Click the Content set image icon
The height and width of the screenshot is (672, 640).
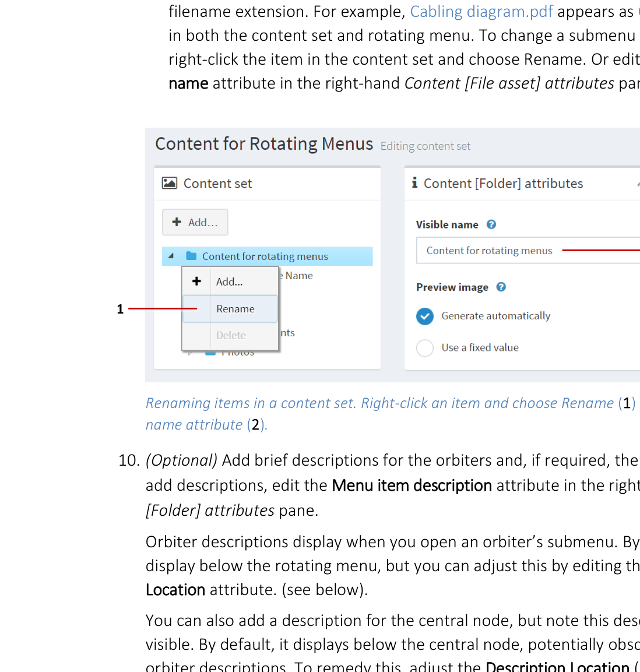click(169, 183)
